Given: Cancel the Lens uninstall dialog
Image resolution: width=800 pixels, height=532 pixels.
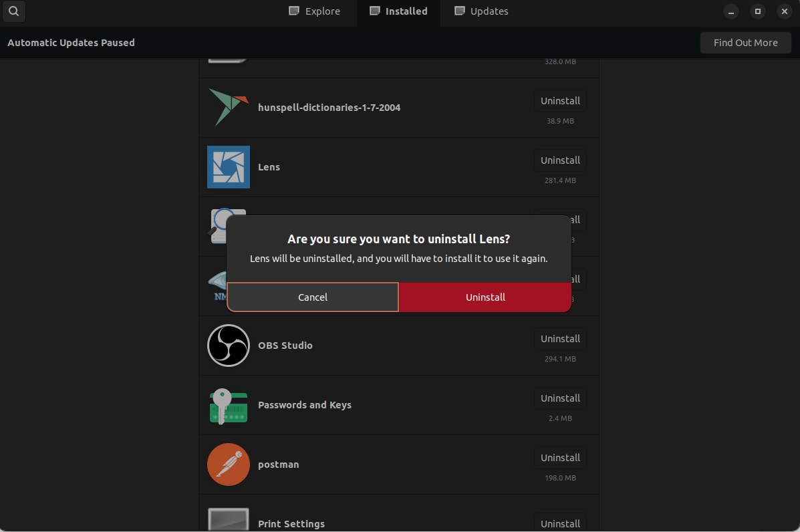Looking at the screenshot, I should click(313, 297).
